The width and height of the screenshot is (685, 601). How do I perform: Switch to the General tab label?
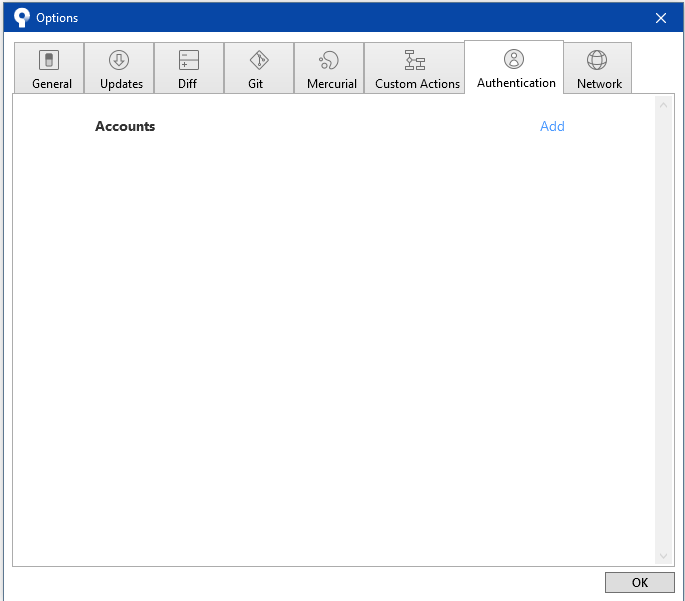click(52, 84)
